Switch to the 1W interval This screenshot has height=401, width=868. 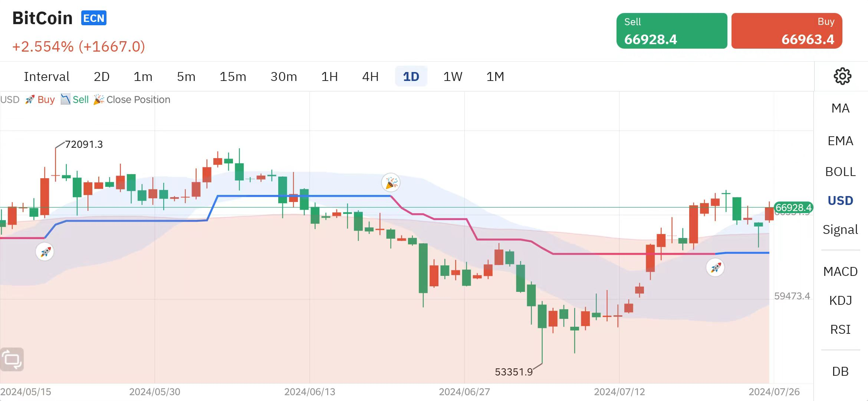[453, 76]
